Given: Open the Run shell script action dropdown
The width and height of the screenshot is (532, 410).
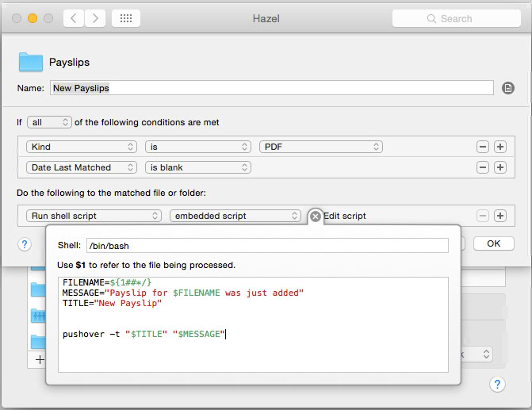Looking at the screenshot, I should [x=93, y=216].
